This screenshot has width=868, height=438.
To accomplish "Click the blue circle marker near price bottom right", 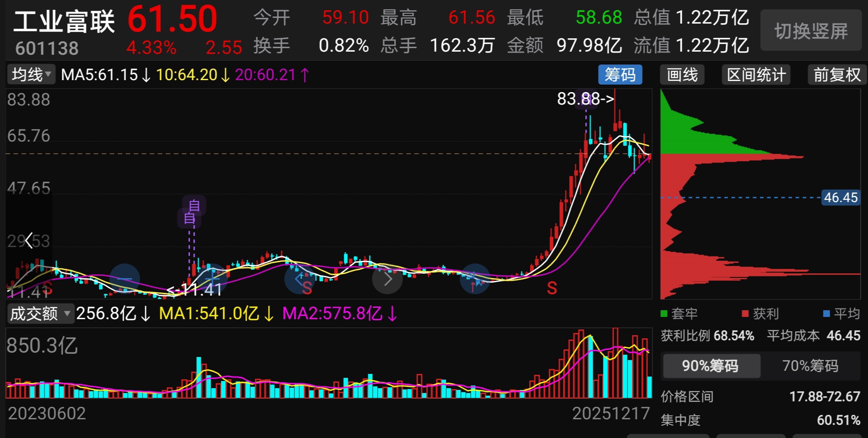I will [x=475, y=279].
